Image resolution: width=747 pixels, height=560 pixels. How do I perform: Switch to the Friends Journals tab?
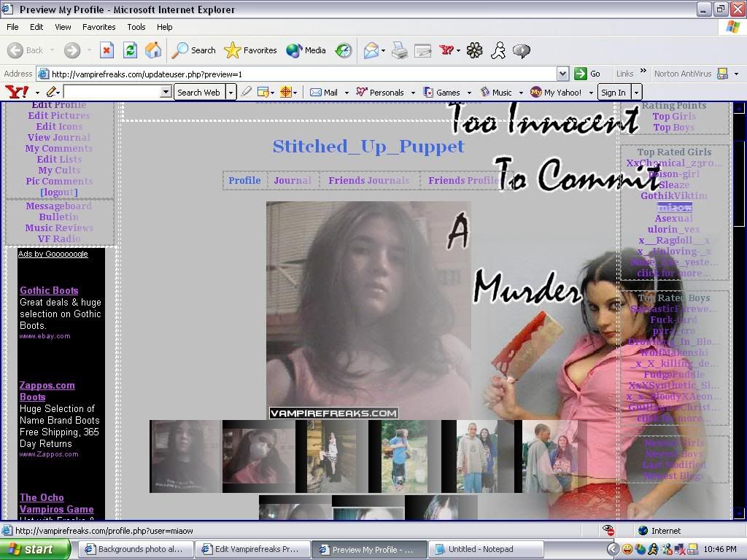click(368, 181)
